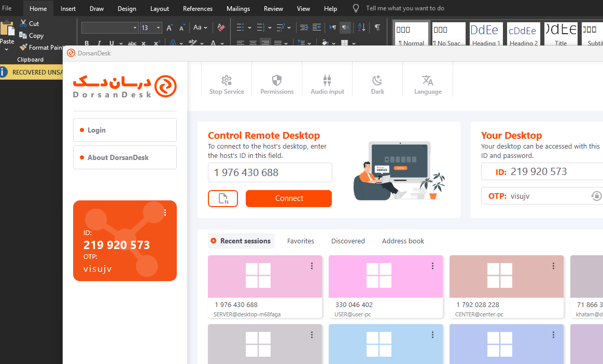Select Your Desktop ID 219 920 573
603x364 pixels.
[538, 171]
